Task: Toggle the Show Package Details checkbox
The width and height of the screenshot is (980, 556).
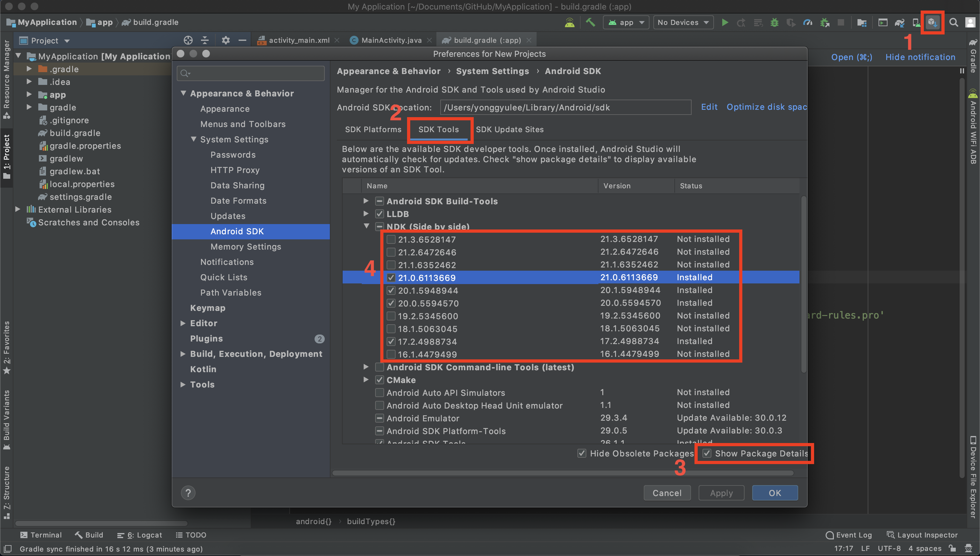Action: tap(707, 453)
